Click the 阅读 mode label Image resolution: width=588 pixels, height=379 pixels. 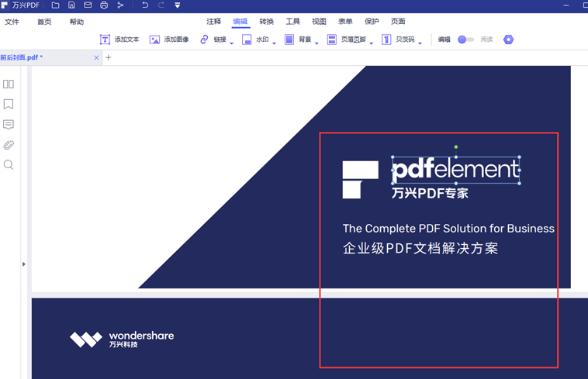point(486,40)
